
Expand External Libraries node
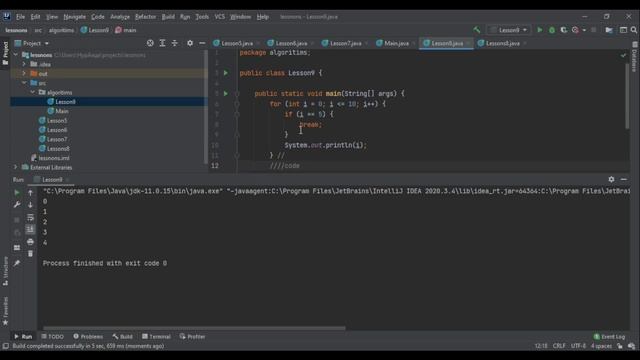pyautogui.click(x=16, y=167)
